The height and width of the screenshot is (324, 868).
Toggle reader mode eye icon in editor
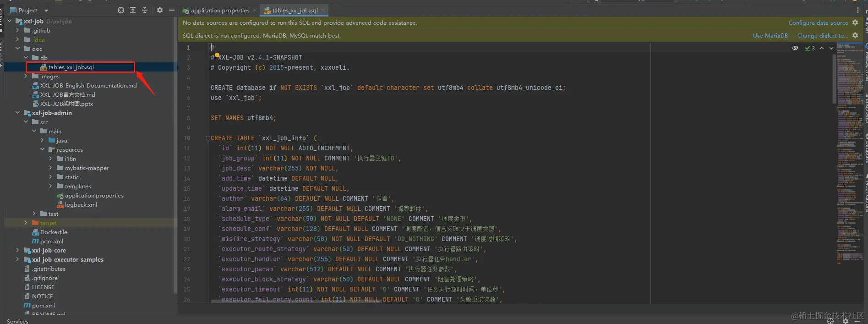795,48
